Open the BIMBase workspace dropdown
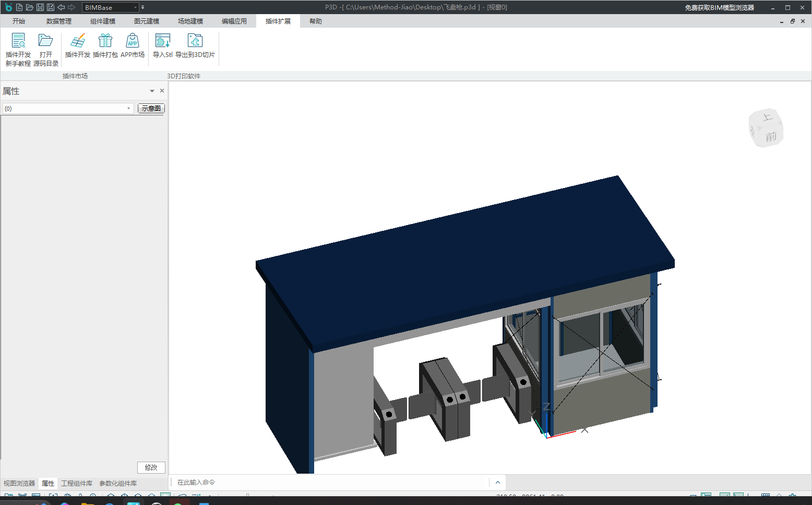The width and height of the screenshot is (812, 505). (135, 7)
